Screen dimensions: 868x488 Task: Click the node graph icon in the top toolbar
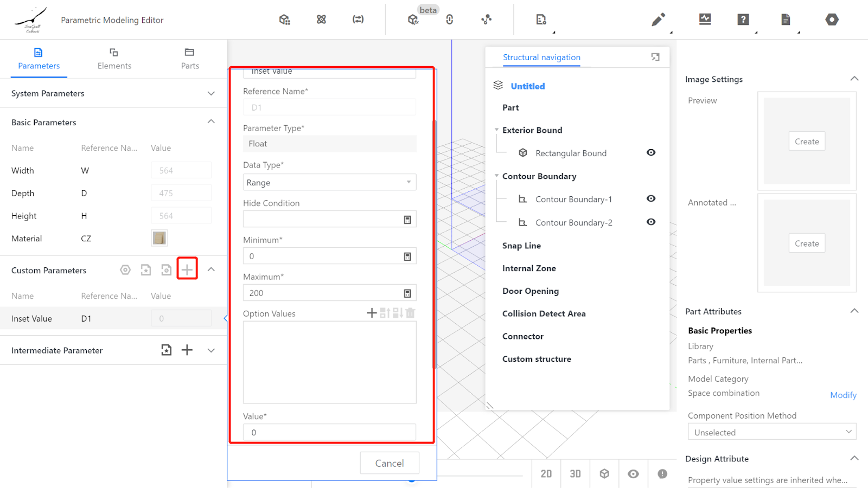pos(487,20)
